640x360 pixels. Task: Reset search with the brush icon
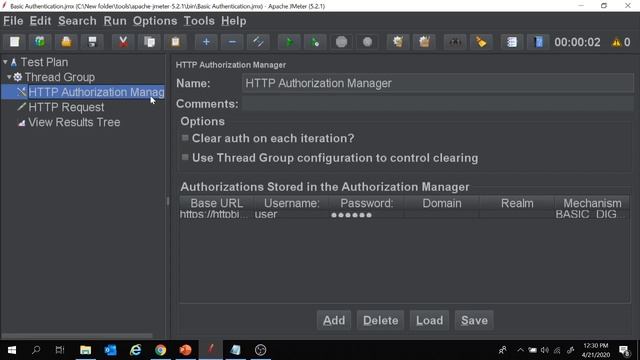pos(481,42)
